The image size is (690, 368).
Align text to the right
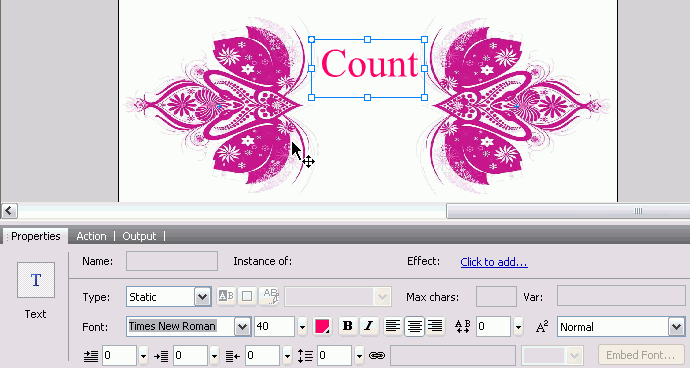click(435, 326)
